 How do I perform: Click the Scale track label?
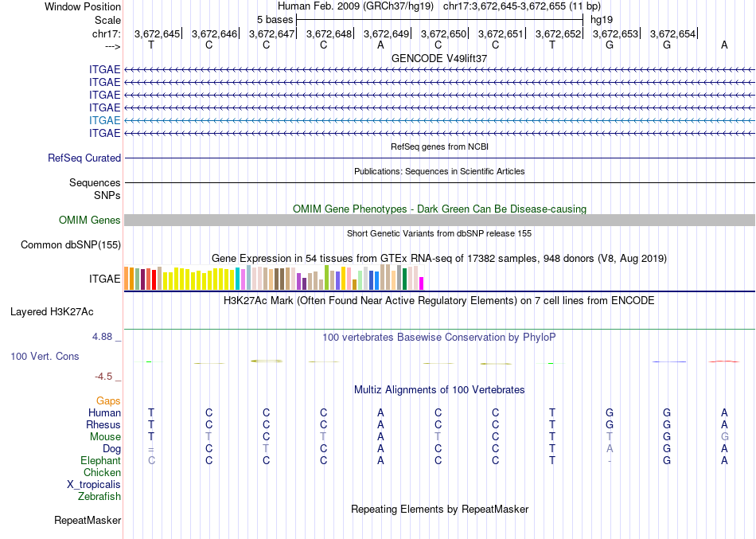pyautogui.click(x=107, y=20)
